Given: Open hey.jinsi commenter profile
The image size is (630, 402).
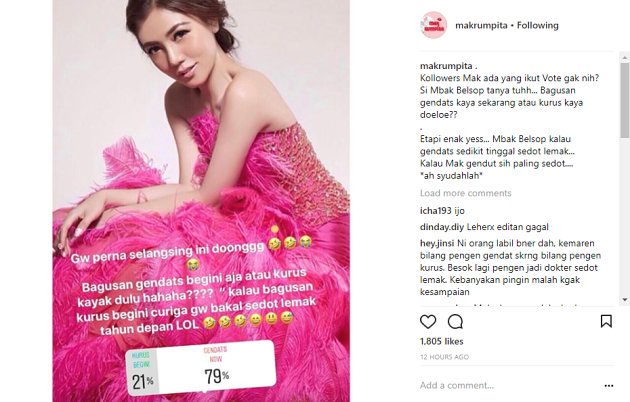Looking at the screenshot, I should coord(437,243).
